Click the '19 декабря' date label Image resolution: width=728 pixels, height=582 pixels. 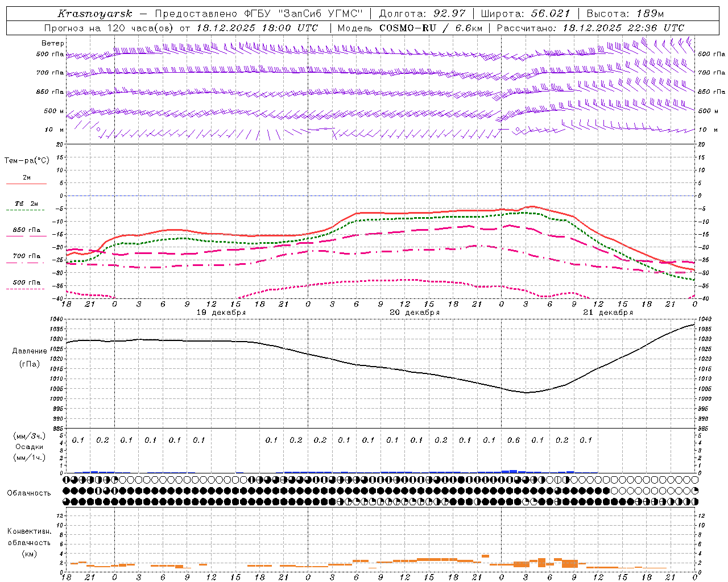click(x=221, y=313)
